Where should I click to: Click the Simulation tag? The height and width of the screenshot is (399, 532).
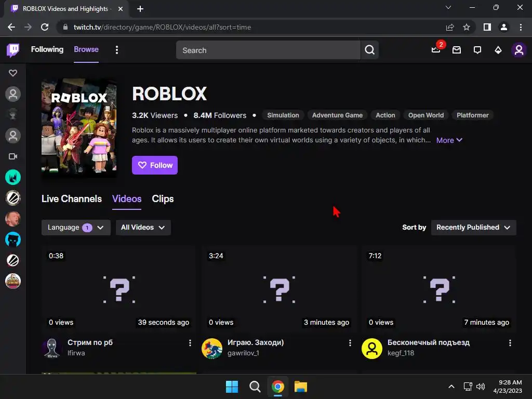283,115
